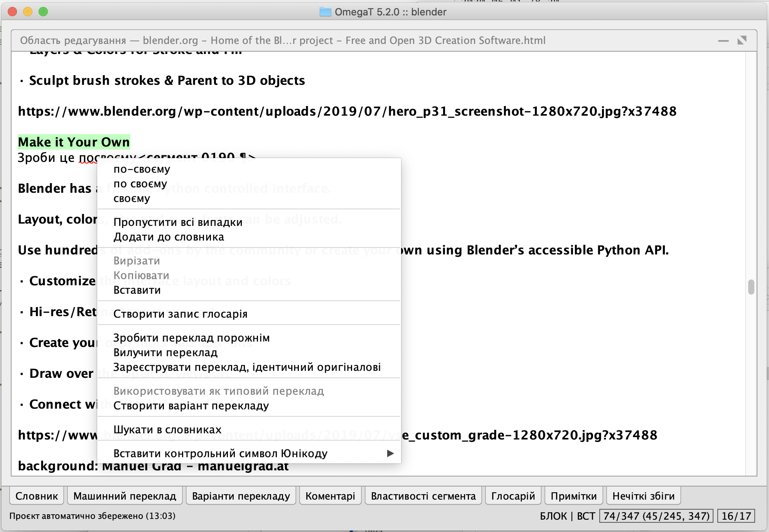
Task: Click the БЛОК | ВСТ status indicator
Action: pyautogui.click(x=567, y=516)
